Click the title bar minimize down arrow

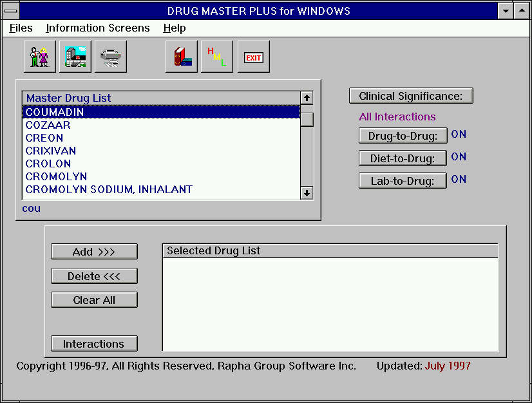[506, 11]
